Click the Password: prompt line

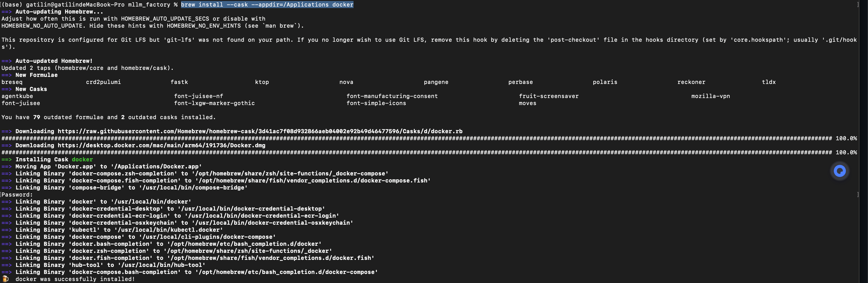coord(17,195)
